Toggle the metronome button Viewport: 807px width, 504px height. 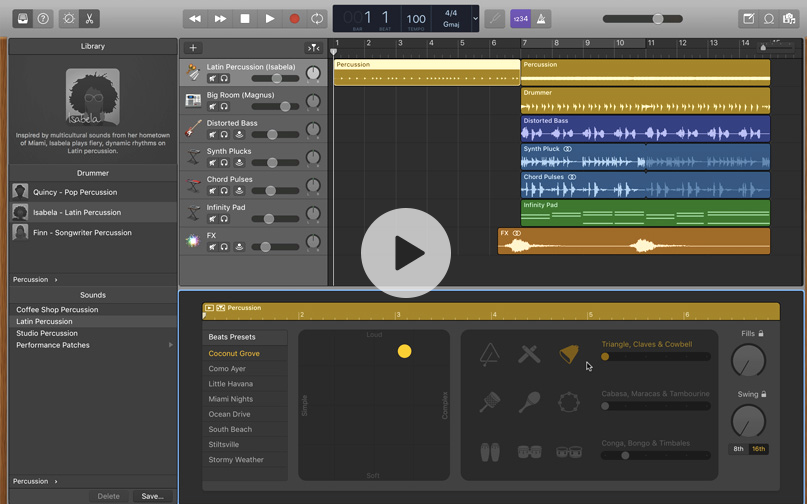coord(541,19)
